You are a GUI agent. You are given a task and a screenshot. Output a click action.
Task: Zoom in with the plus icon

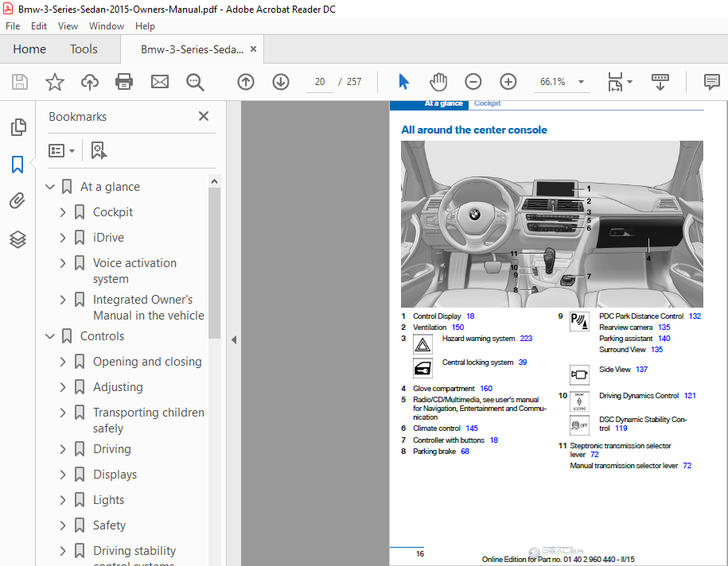pyautogui.click(x=508, y=82)
